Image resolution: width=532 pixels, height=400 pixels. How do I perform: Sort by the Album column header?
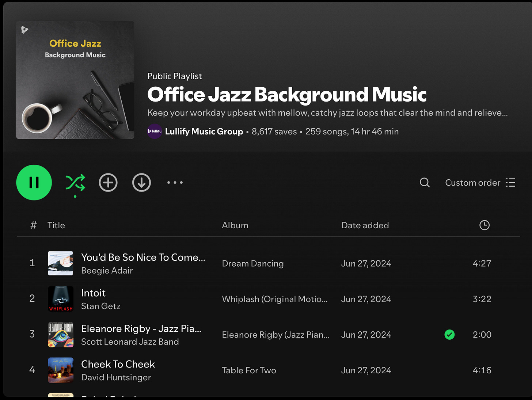point(235,225)
